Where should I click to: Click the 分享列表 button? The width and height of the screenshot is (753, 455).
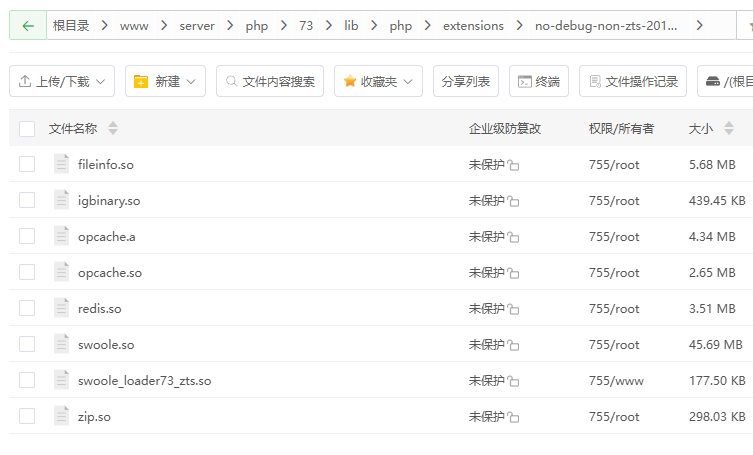466,81
